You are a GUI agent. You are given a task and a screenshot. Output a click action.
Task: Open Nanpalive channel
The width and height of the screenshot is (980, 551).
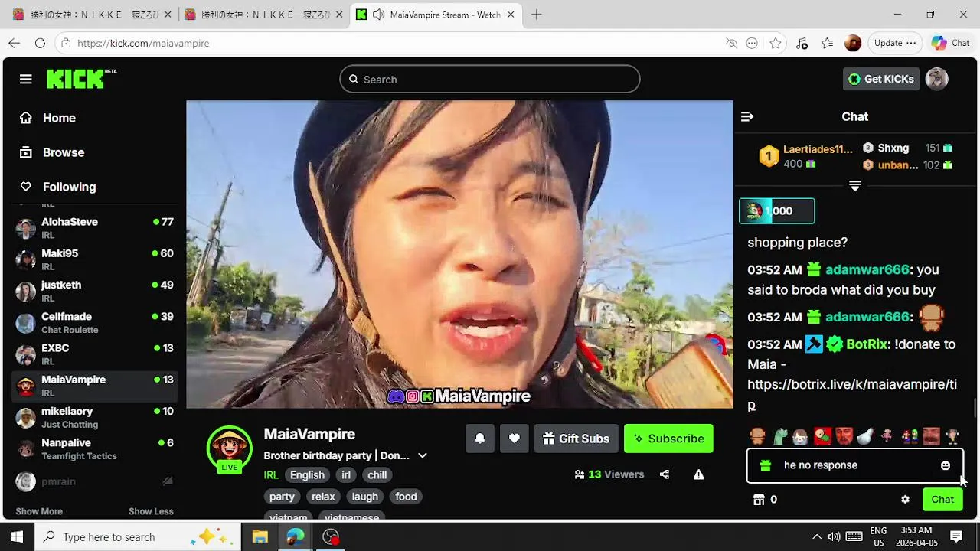click(95, 448)
